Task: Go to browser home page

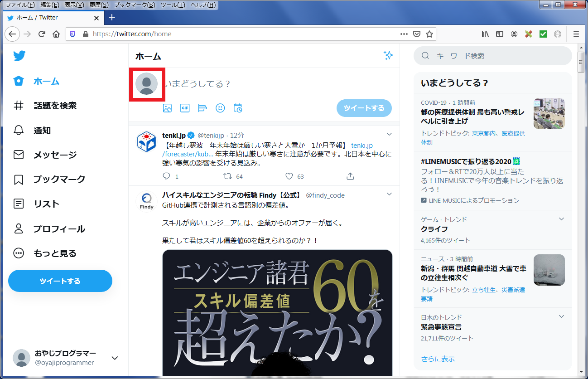Action: 56,34
